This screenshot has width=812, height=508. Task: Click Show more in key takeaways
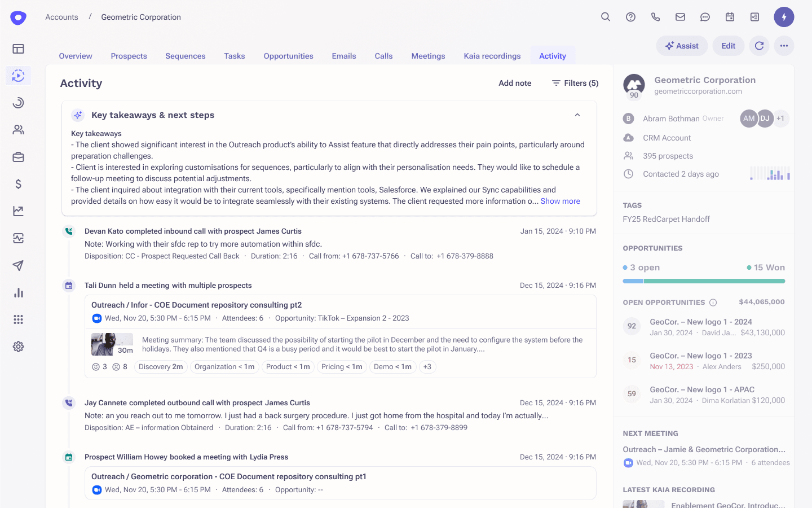click(560, 201)
